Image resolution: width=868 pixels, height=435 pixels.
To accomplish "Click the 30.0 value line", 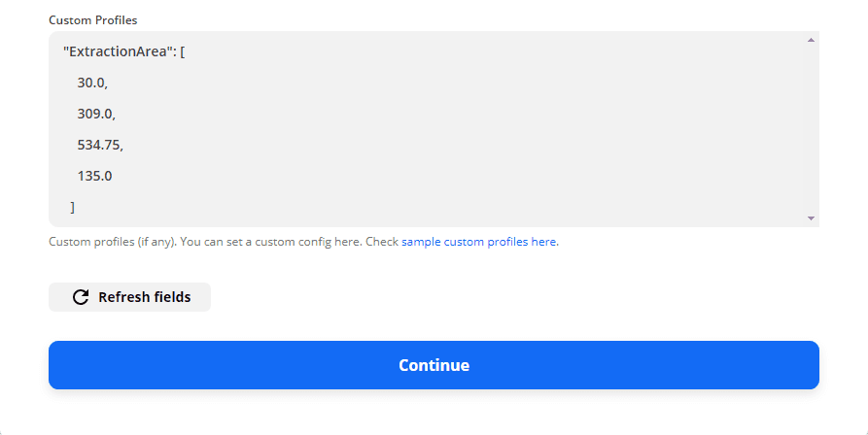I will click(92, 83).
